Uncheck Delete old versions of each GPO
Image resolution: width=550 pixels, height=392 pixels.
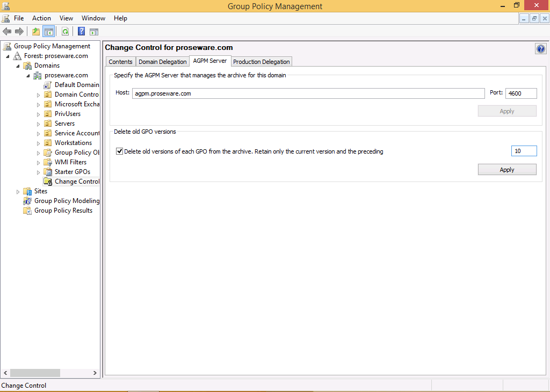(x=119, y=151)
